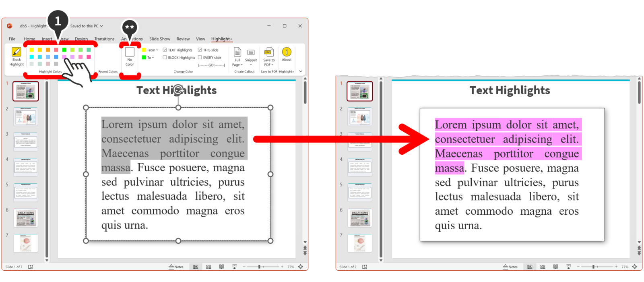Expand the Snippet dropdown arrow

pos(251,65)
